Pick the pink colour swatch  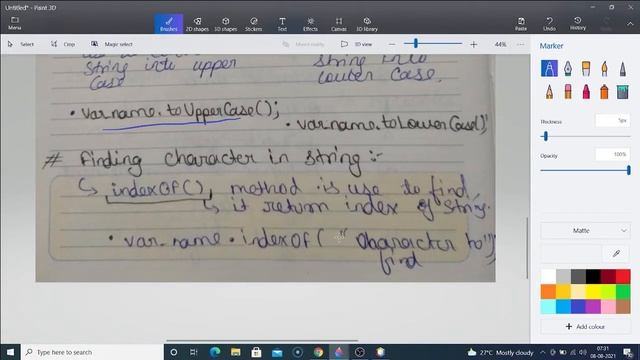608,307
